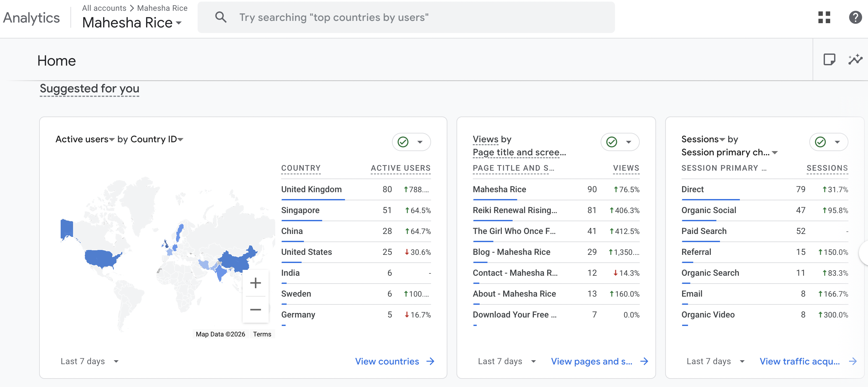The image size is (868, 387).
Task: Click the Google Analytics logo
Action: 31,18
